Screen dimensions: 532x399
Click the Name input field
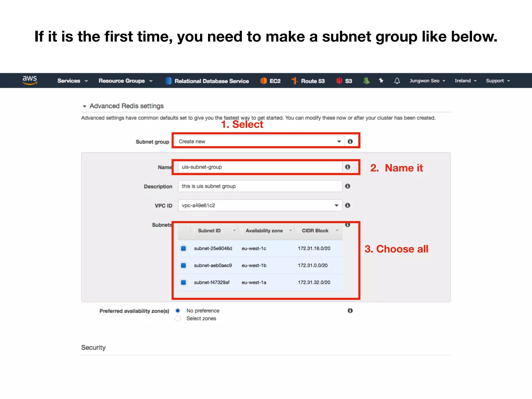click(260, 167)
